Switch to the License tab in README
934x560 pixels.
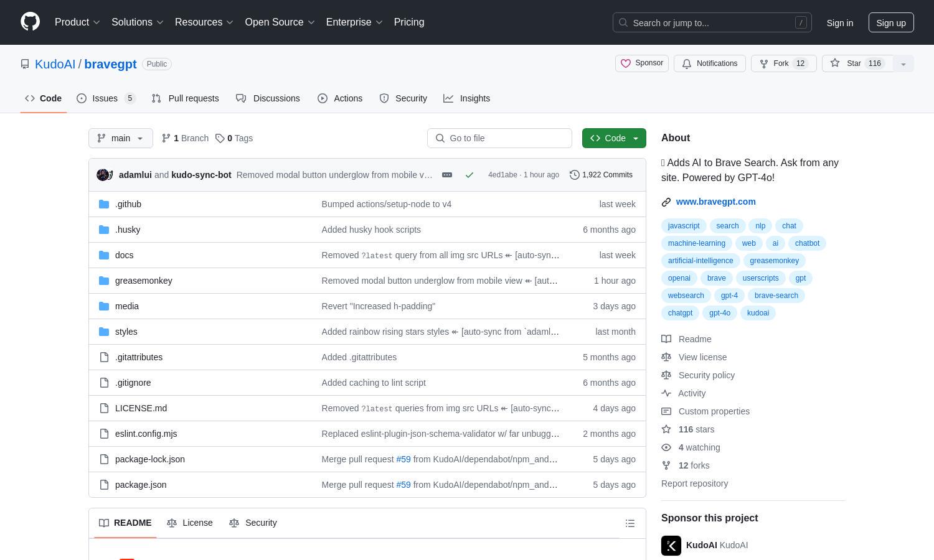pyautogui.click(x=190, y=523)
